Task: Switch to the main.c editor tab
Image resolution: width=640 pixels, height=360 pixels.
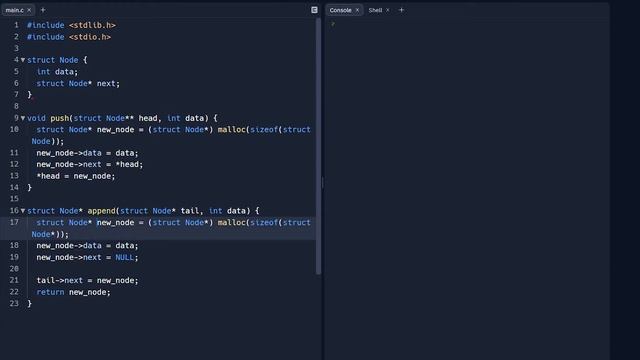Action: coord(15,10)
